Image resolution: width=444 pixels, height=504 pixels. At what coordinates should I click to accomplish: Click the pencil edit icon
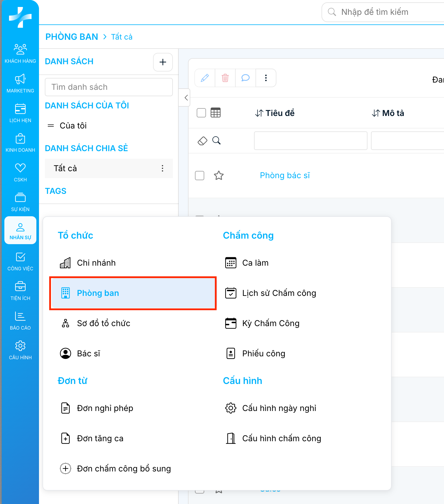[x=205, y=78]
